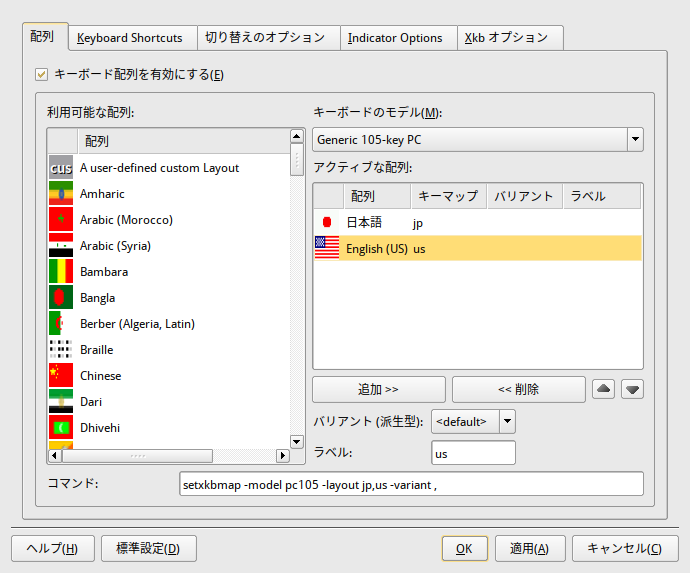This screenshot has width=690, height=573.
Task: Click the キャンセル(C) button
Action: (x=625, y=549)
